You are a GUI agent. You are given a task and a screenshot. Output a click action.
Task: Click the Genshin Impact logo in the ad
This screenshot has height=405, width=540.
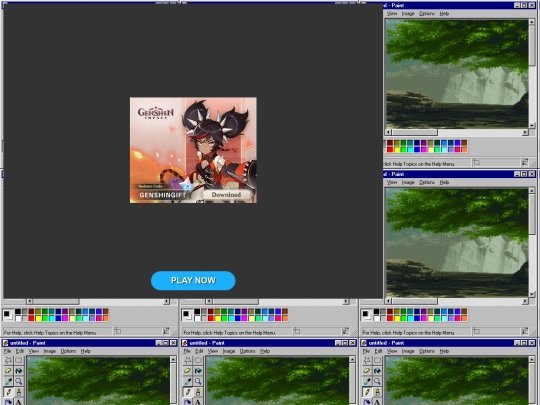[156, 113]
